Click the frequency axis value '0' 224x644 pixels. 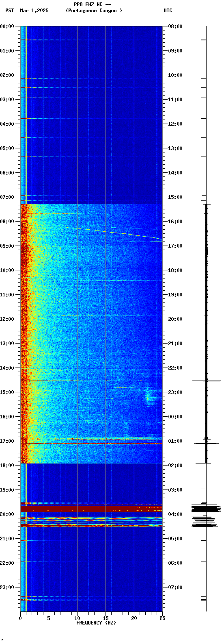[20, 618]
